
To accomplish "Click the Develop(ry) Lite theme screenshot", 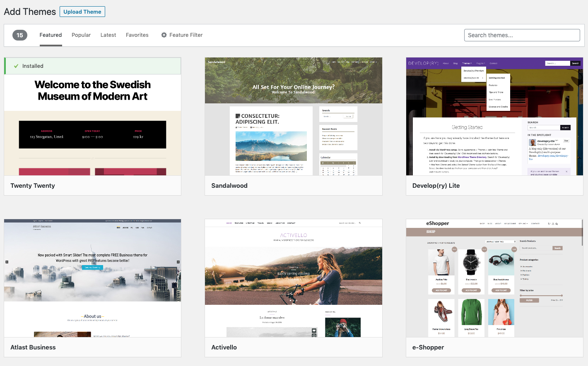I will 494,117.
